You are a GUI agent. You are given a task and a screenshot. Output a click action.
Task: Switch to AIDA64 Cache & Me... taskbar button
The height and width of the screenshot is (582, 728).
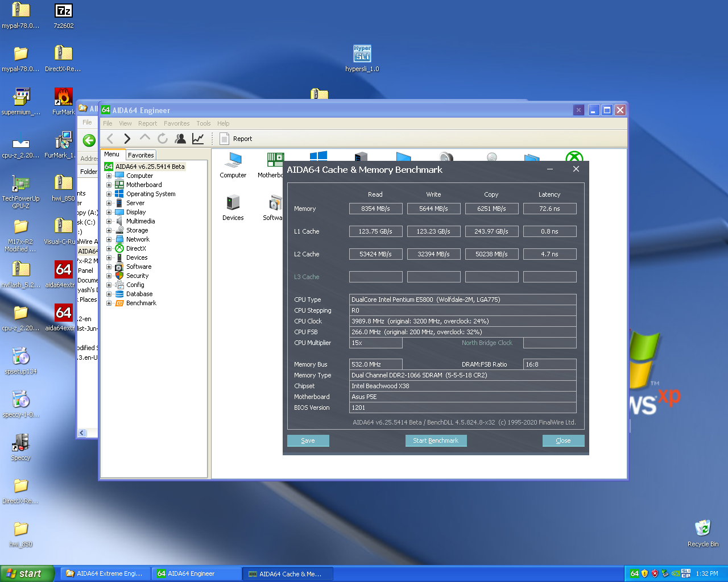click(x=288, y=574)
